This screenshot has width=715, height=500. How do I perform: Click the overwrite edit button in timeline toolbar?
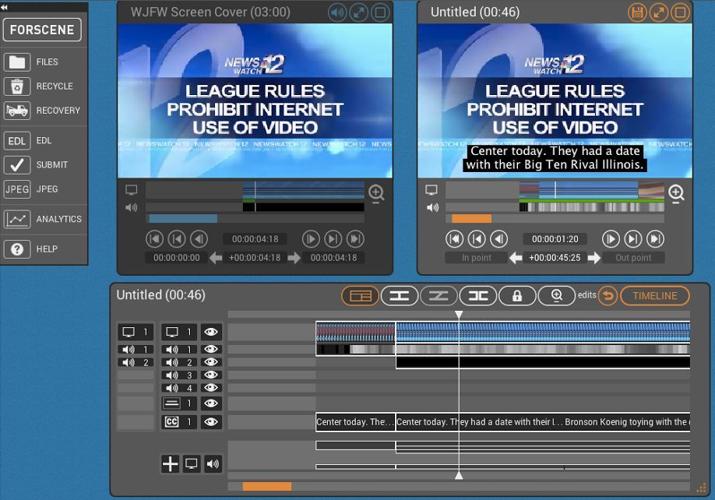point(438,296)
